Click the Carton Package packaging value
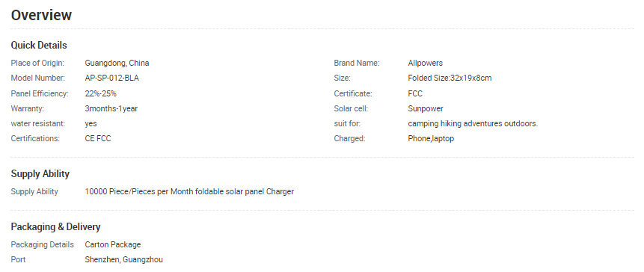This screenshot has width=644, height=272. click(x=113, y=244)
